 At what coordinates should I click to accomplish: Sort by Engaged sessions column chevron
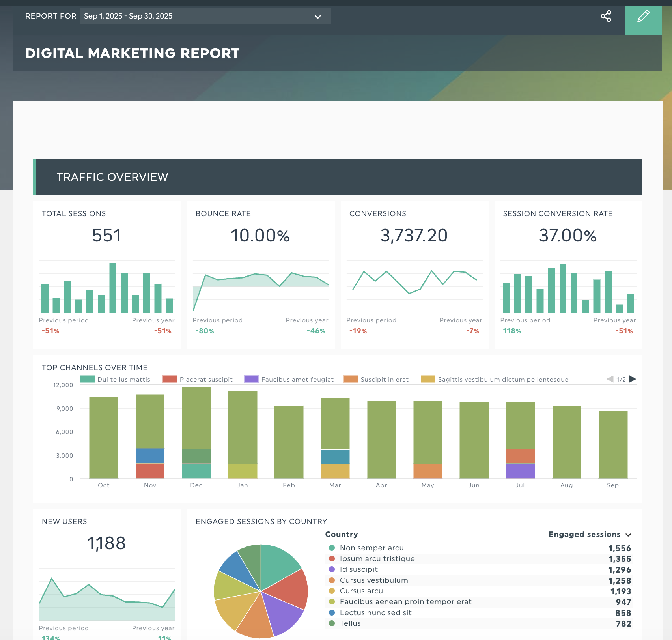click(628, 535)
